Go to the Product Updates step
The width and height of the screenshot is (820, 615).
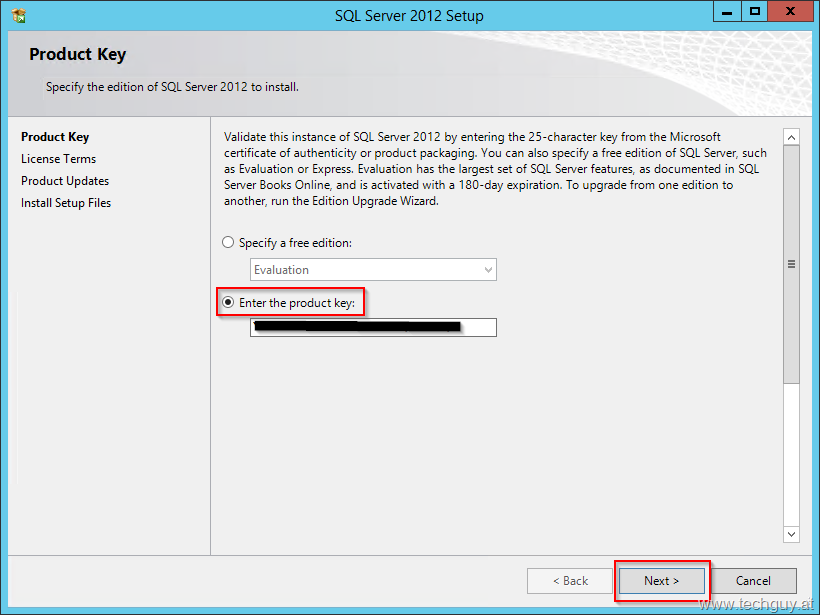point(65,181)
